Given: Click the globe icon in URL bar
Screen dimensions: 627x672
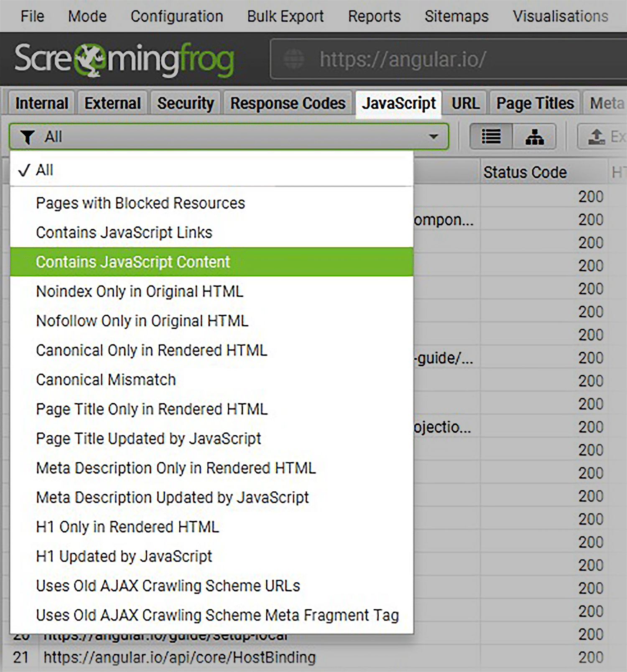Looking at the screenshot, I should tap(294, 59).
